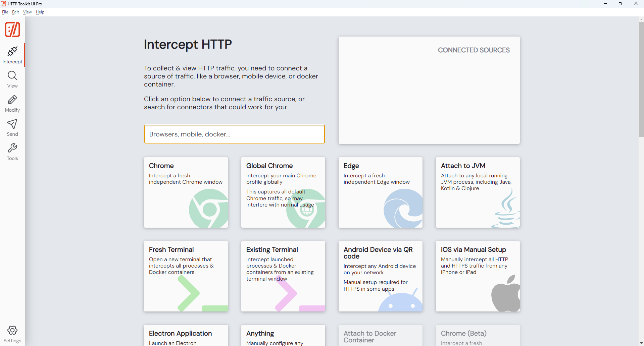Select the Existing Terminal option
Viewport: 644px width, 346px height.
tap(283, 276)
